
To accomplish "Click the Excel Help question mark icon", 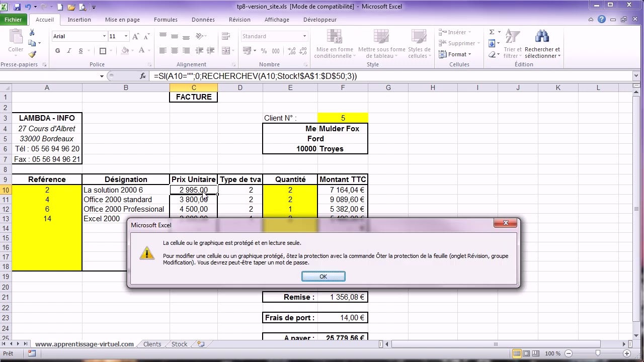I will coord(602,20).
